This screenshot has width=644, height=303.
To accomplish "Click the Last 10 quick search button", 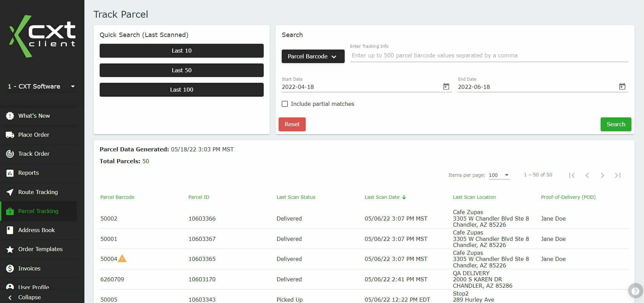I will click(181, 51).
